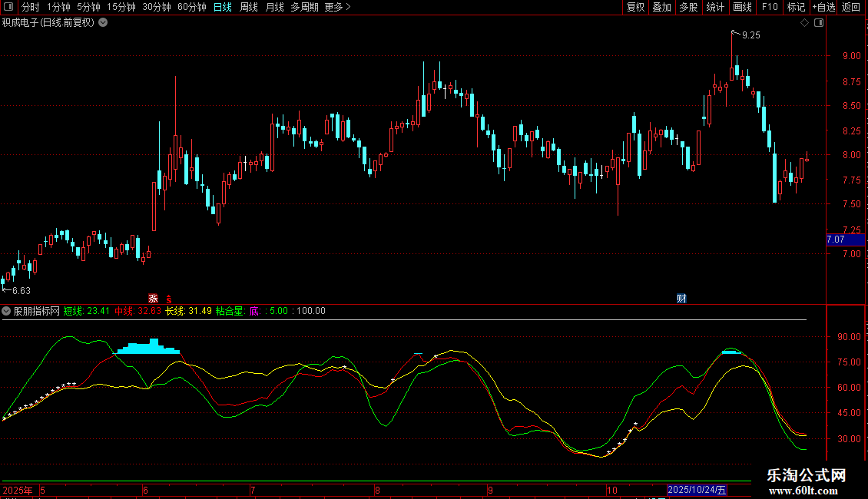The width and height of the screenshot is (868, 499).
Task: Open the 画线 drawing tools
Action: [742, 7]
